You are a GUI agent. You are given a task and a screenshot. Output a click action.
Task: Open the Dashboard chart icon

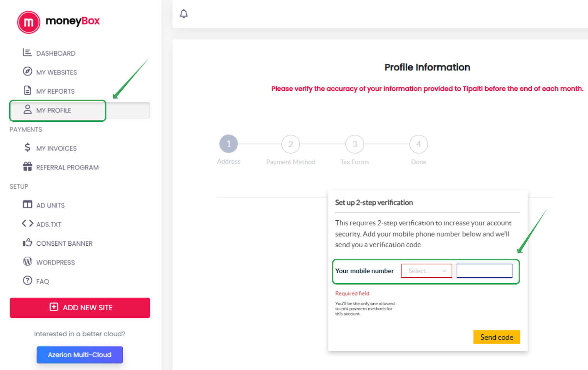click(27, 53)
